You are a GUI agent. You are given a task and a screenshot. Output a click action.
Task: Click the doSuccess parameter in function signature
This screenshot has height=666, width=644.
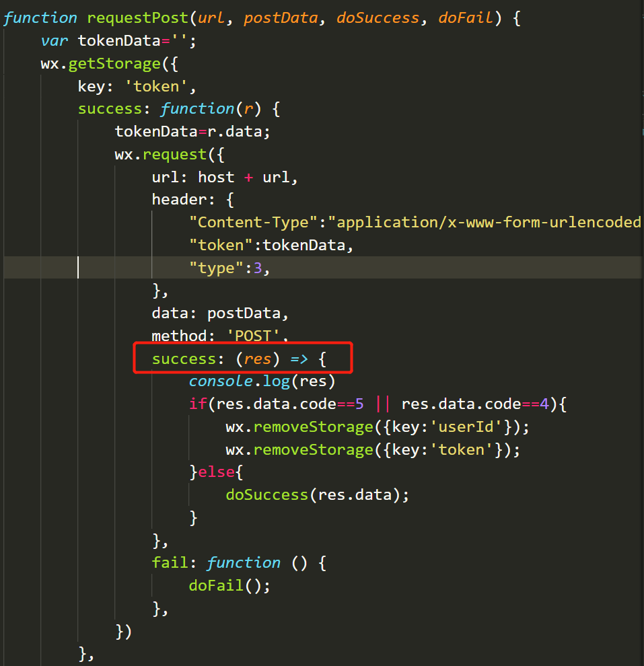click(378, 18)
